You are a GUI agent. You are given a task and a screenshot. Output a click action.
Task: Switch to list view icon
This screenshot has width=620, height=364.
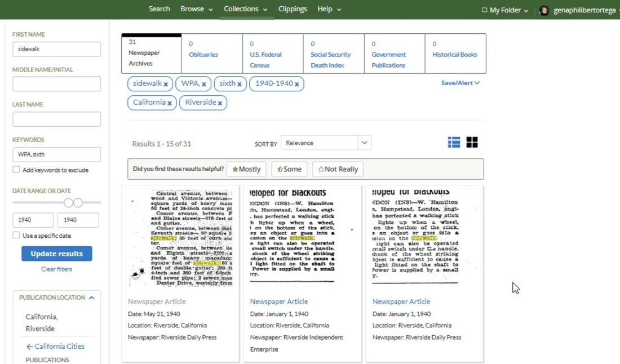coord(454,143)
